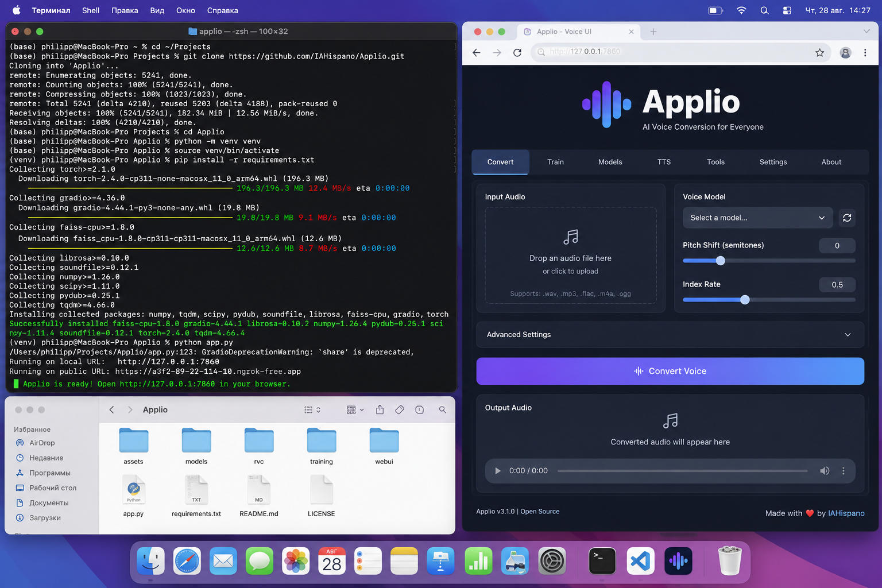The width and height of the screenshot is (882, 588).
Task: Open Finder view options dropdown
Action: click(x=312, y=409)
